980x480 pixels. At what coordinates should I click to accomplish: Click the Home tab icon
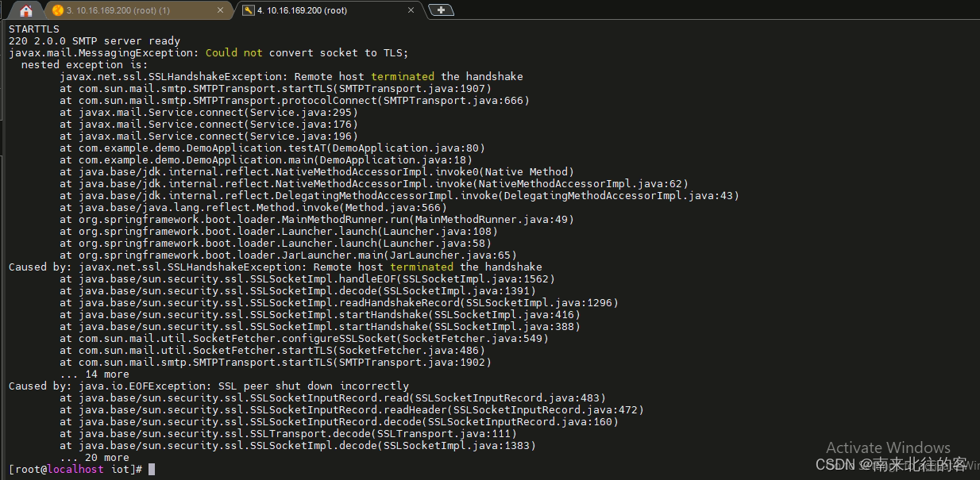(26, 10)
